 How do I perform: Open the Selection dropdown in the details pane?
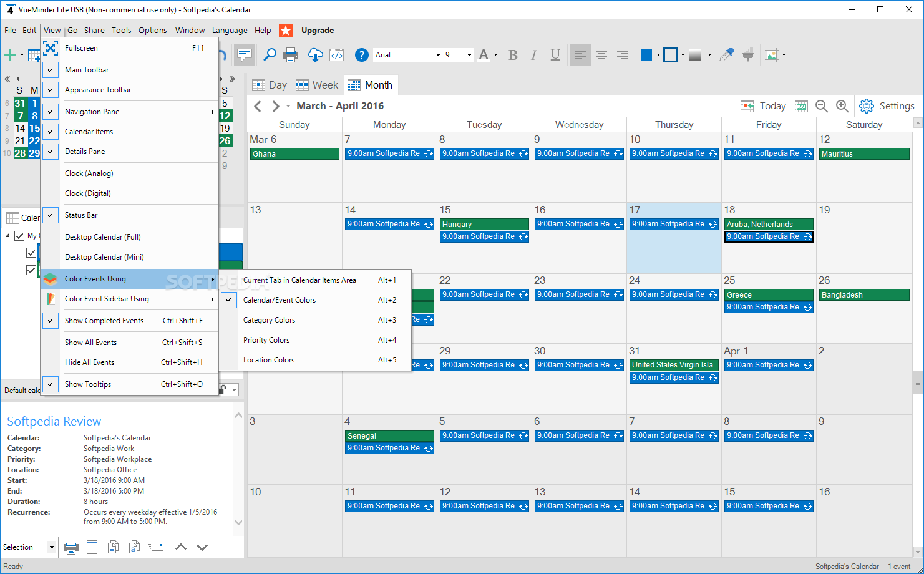coord(51,547)
